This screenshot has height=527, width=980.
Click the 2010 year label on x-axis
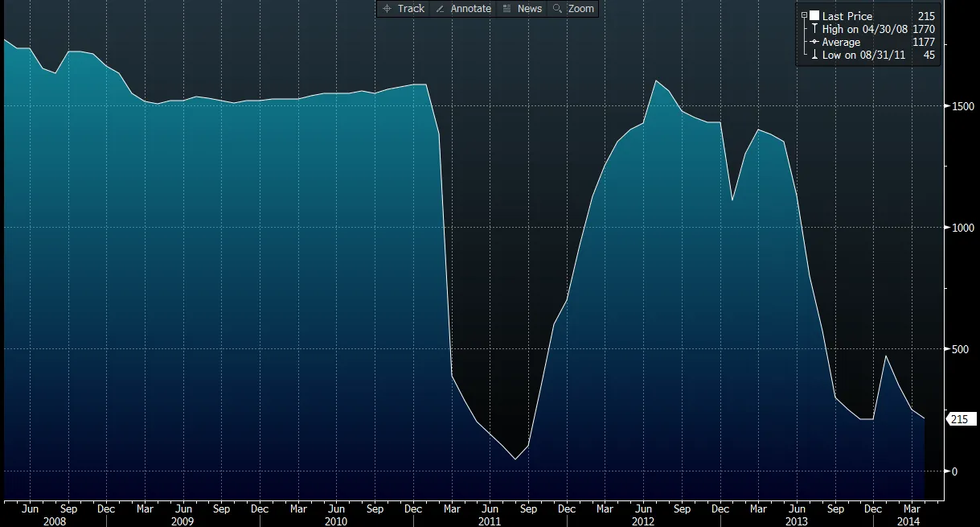point(336,521)
